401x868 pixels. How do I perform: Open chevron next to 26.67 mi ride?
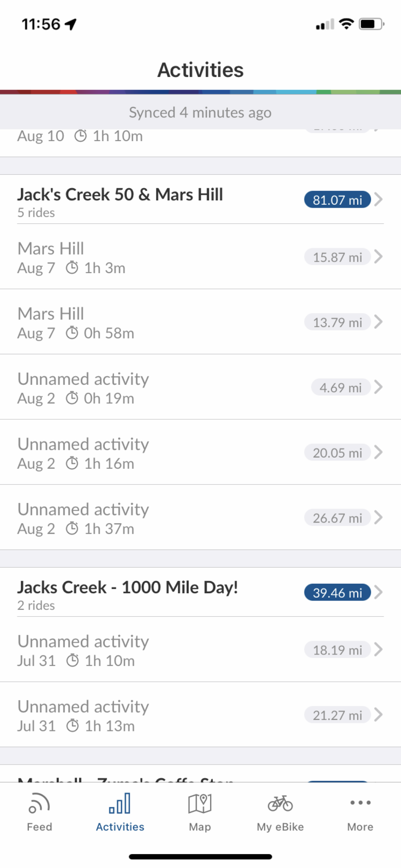(378, 518)
